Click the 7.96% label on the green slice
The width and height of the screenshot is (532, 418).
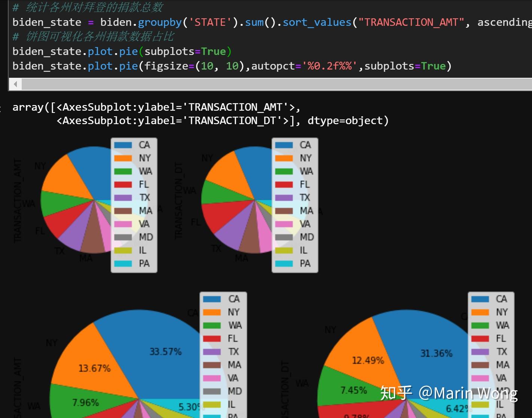pos(85,403)
